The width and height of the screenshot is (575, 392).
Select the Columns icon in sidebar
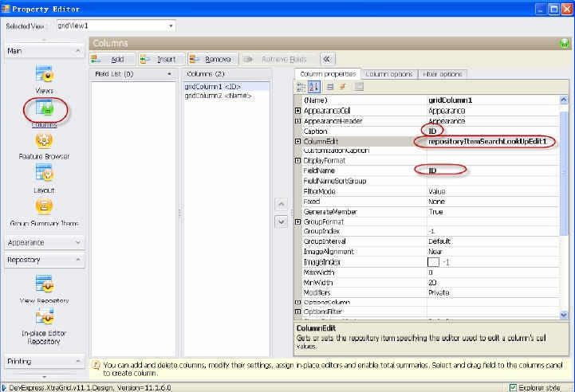tap(45, 108)
